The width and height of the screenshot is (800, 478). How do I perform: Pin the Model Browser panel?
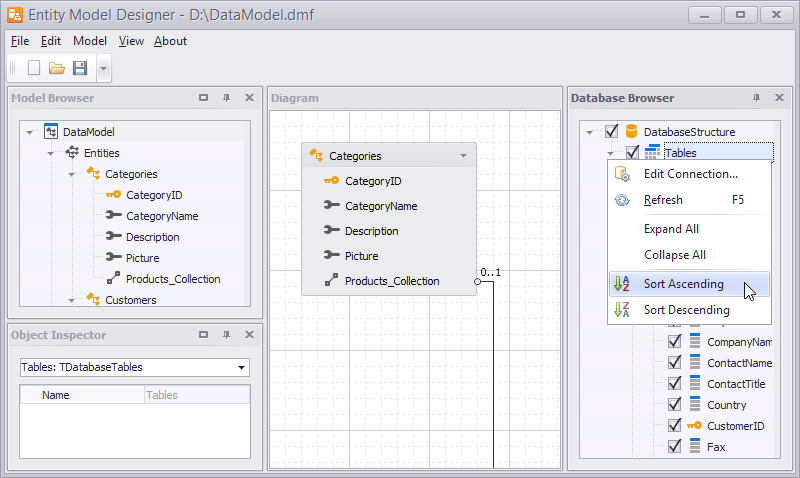pos(226,98)
